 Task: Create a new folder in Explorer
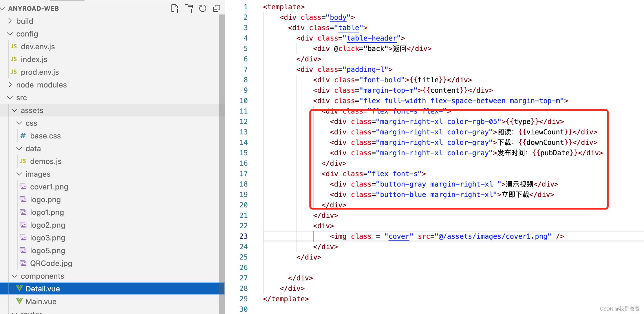point(189,8)
